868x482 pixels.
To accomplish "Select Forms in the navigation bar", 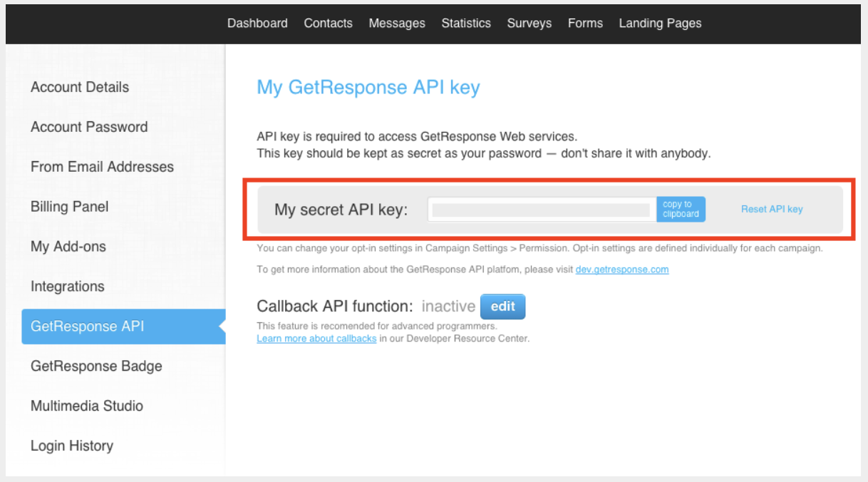I will (x=585, y=24).
